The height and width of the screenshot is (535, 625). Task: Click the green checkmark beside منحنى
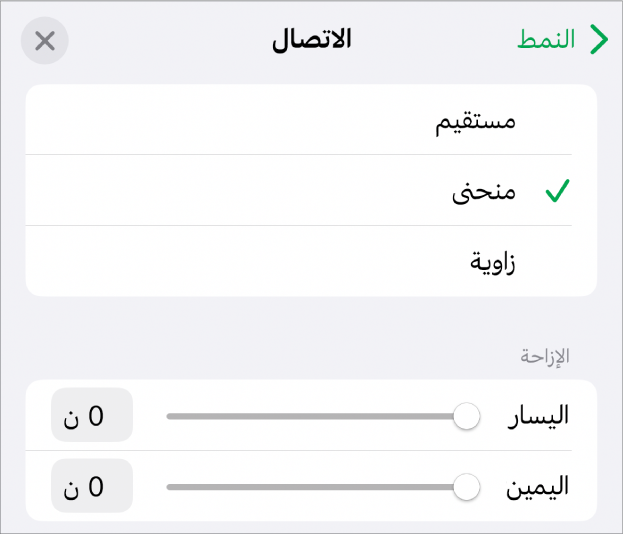[x=557, y=192]
